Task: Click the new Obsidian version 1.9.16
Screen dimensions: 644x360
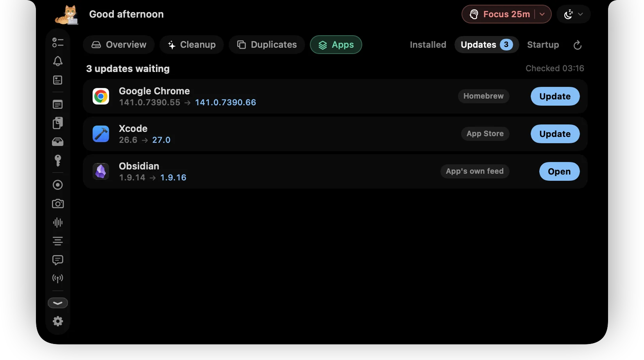Action: (x=174, y=178)
